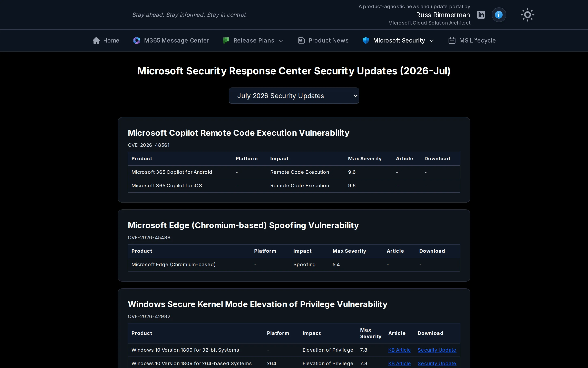Click Max Severity header in Copilot table
This screenshot has width=588, height=368.
tap(365, 158)
